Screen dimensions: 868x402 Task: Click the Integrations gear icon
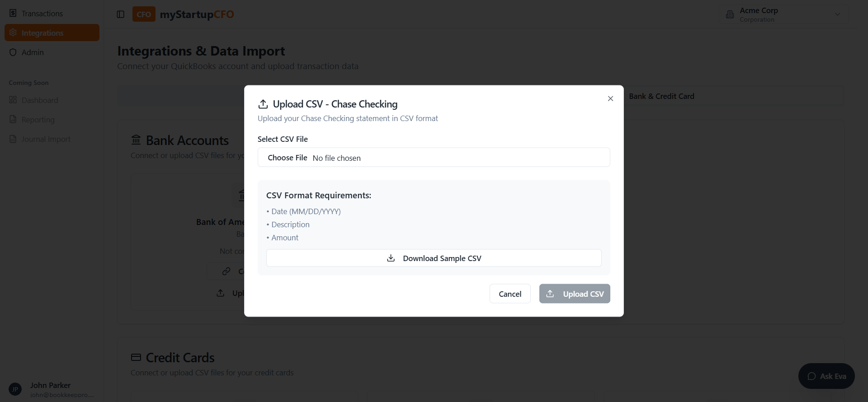point(13,33)
